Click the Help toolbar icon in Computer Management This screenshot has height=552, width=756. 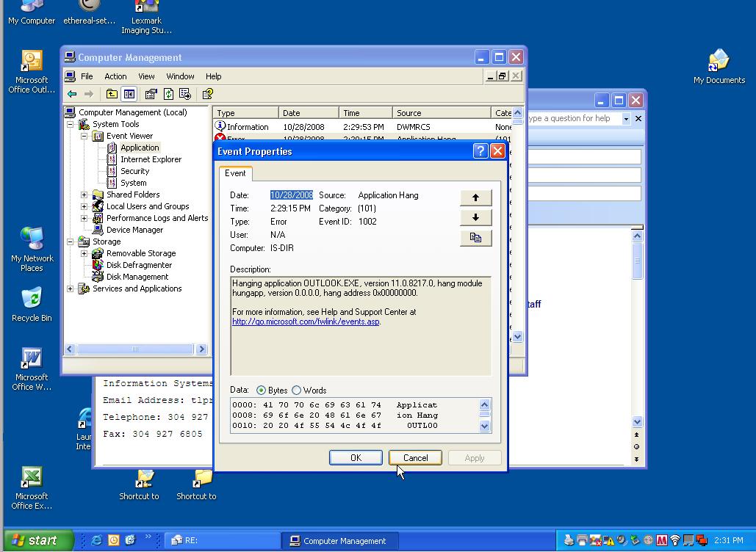pyautogui.click(x=208, y=94)
